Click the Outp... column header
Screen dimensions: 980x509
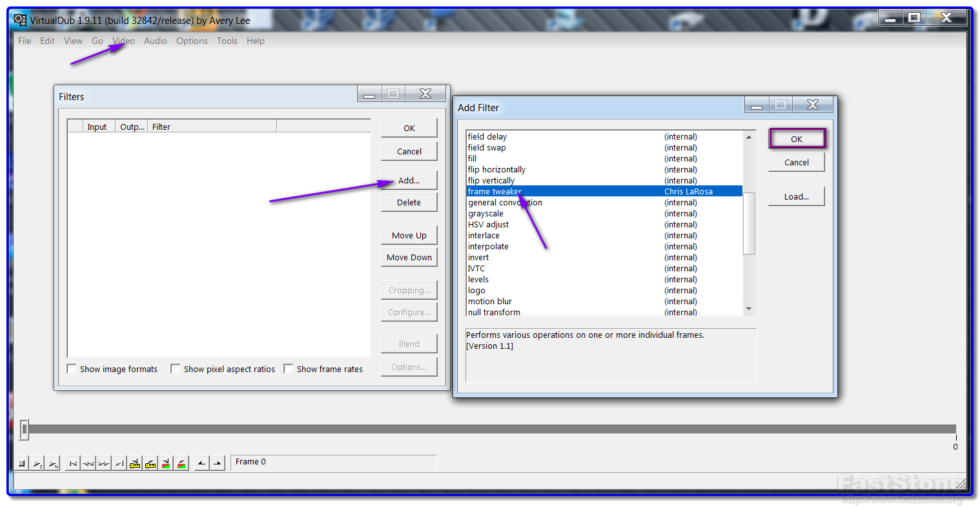tap(132, 127)
